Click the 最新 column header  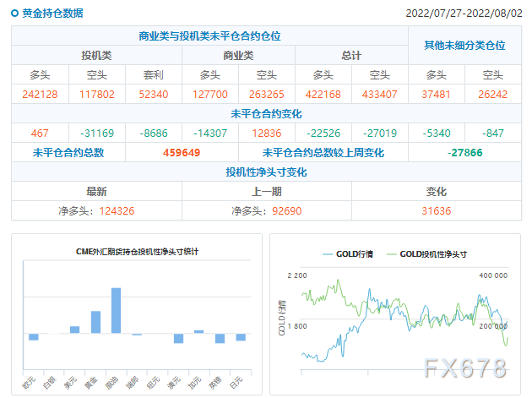pos(97,191)
